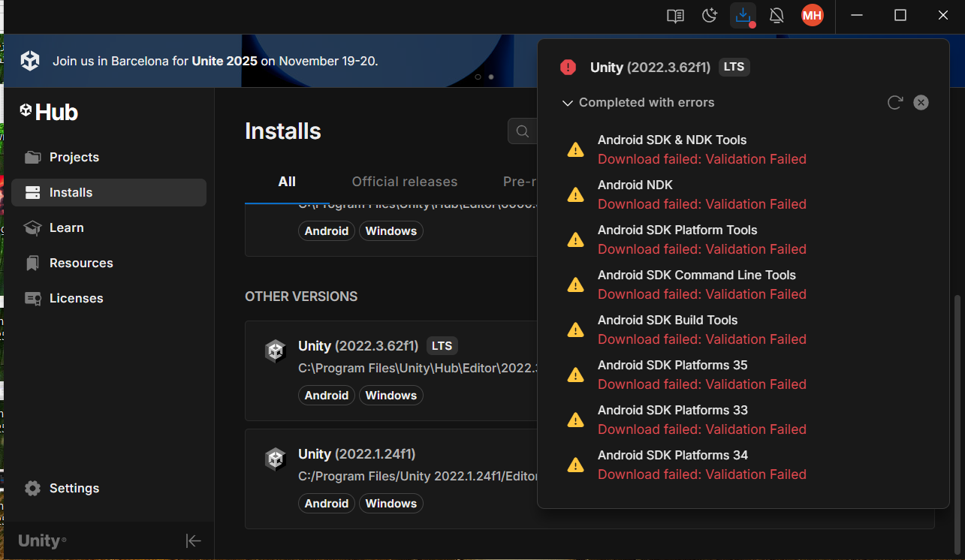
Task: Open the downloads icon with red dot
Action: (x=743, y=16)
